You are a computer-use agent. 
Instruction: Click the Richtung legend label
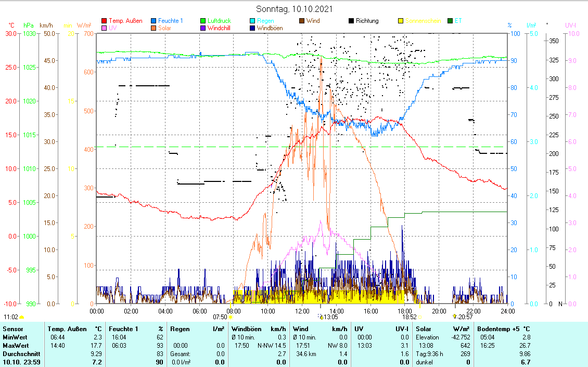[367, 21]
